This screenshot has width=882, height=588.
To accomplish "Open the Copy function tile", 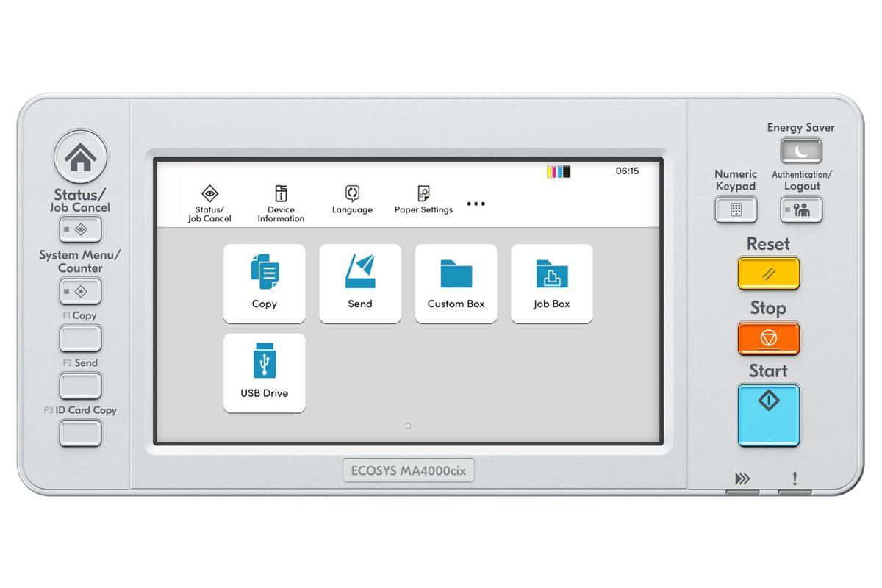I will (265, 284).
